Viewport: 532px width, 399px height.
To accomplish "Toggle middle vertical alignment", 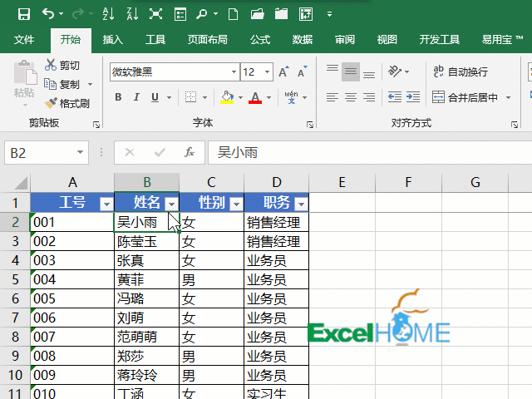I will [351, 71].
